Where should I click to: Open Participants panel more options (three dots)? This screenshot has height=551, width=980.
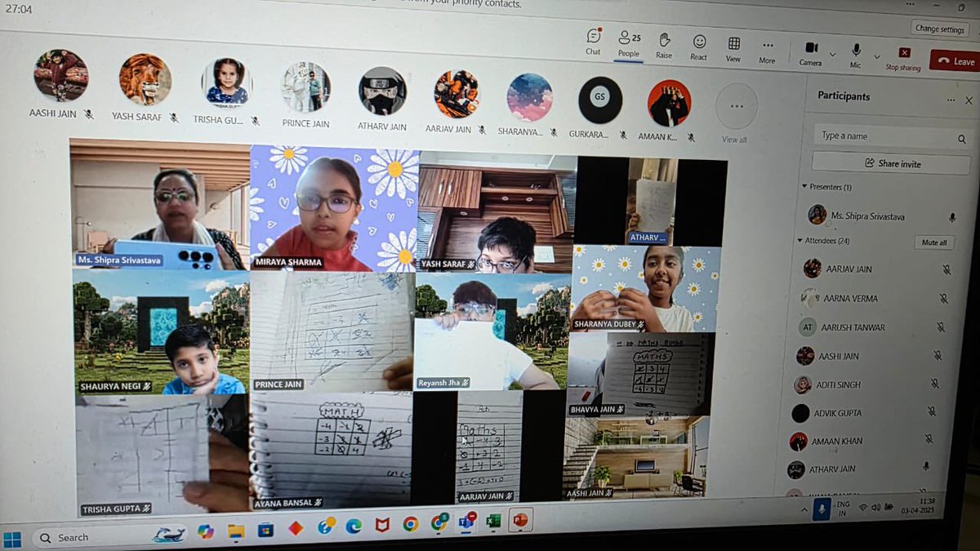pyautogui.click(x=950, y=100)
